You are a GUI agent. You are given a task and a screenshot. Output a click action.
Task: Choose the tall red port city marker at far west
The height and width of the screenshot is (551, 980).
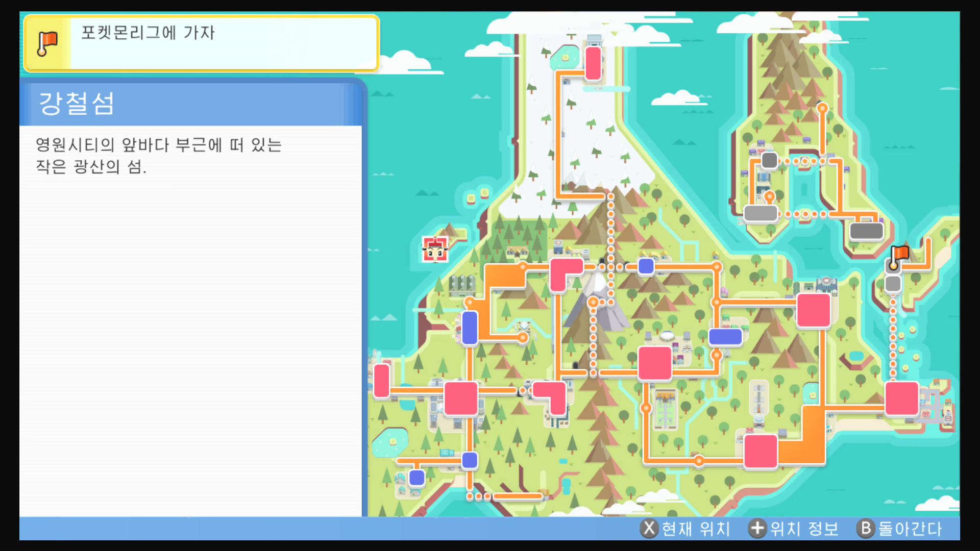coord(381,381)
